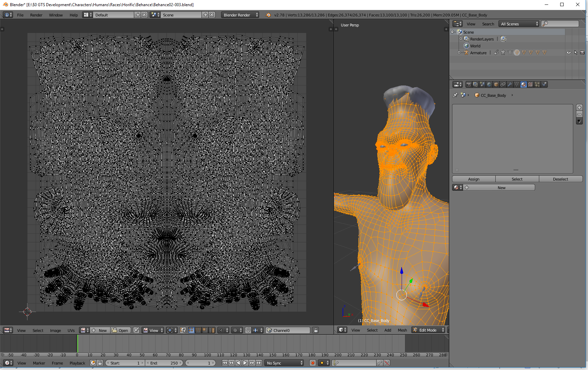The image size is (588, 370).
Task: Open the Physics properties tab
Action: tap(544, 84)
